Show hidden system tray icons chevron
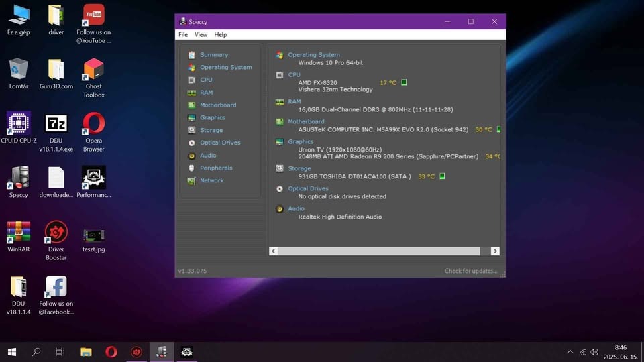The image size is (644, 362). (x=570, y=352)
